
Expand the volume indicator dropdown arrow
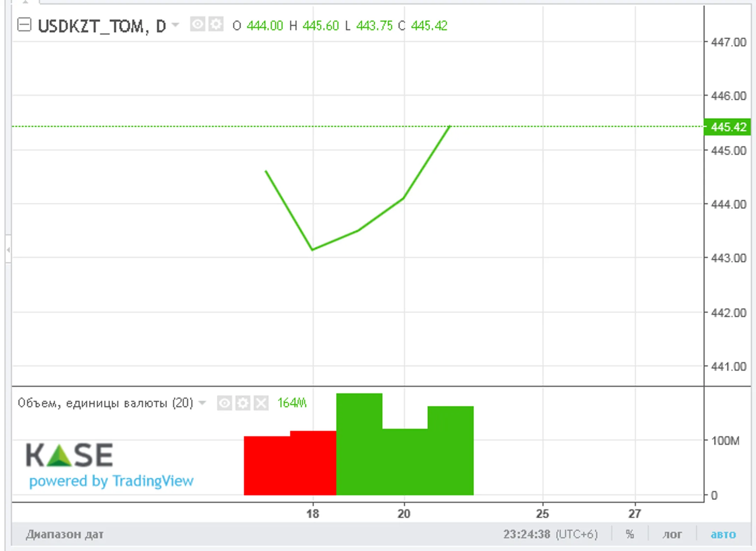pos(202,403)
